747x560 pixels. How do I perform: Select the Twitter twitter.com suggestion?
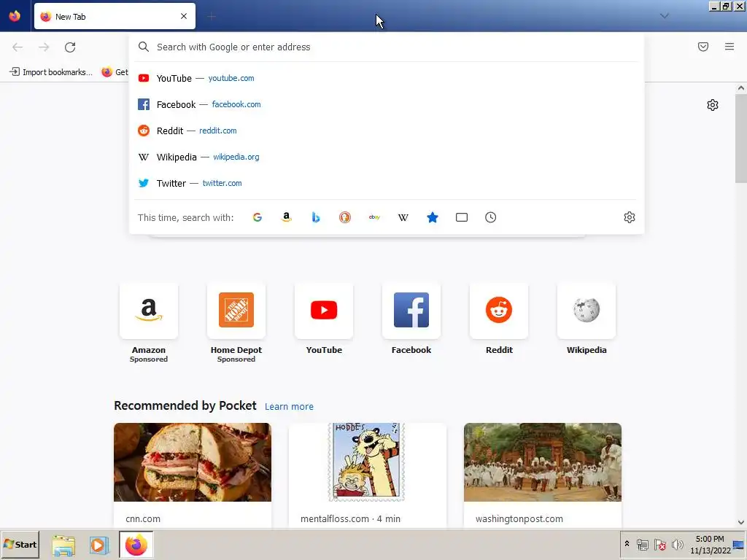point(387,183)
